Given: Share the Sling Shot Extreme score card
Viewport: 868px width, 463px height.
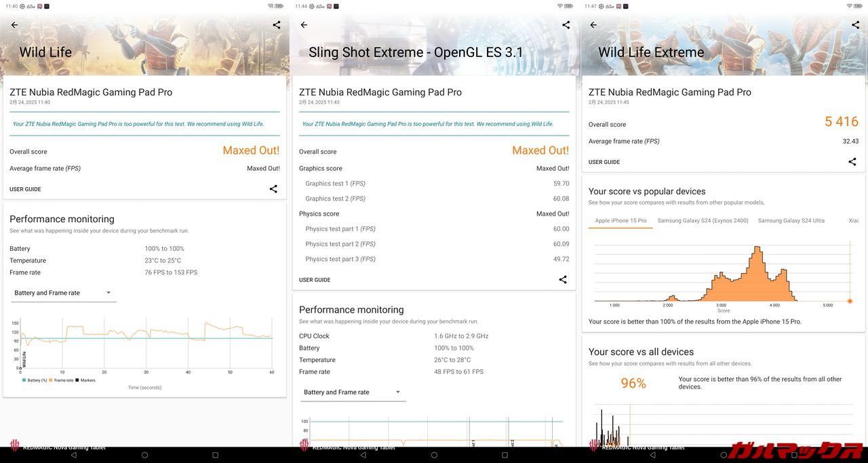Looking at the screenshot, I should (563, 279).
